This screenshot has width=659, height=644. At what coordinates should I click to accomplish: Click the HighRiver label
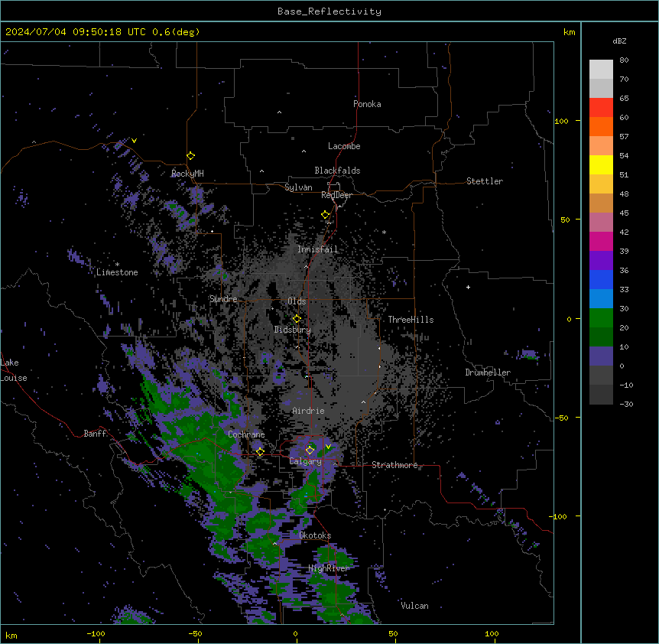[x=329, y=568]
